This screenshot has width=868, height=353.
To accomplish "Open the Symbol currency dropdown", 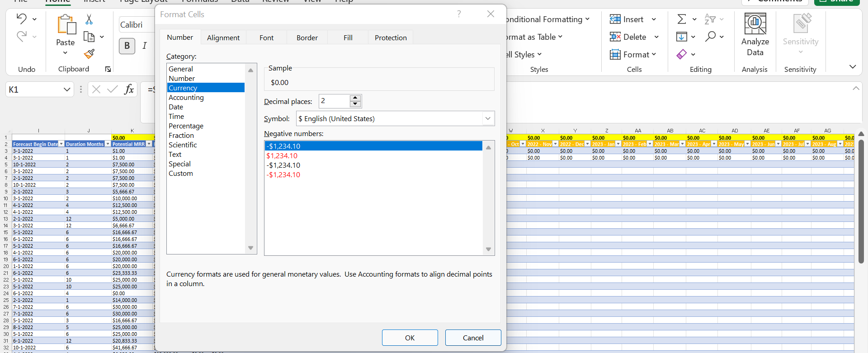I will point(488,118).
